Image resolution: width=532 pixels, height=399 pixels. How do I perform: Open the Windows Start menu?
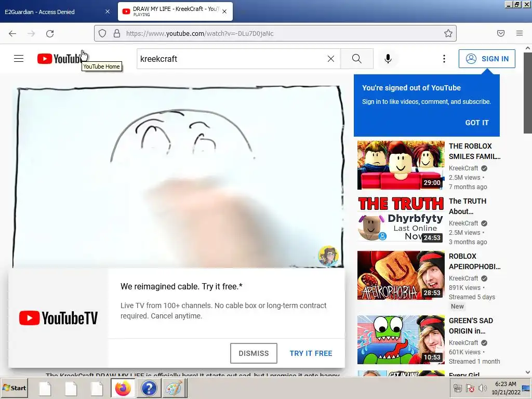coord(14,388)
